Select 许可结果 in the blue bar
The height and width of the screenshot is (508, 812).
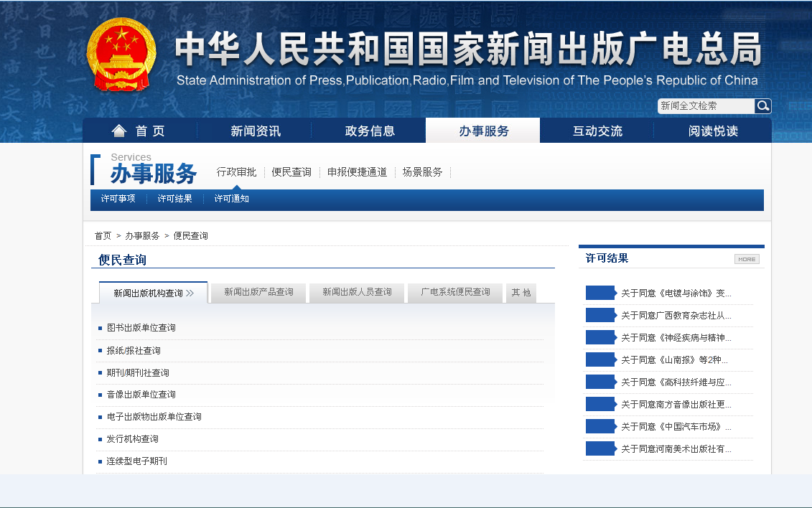pos(174,199)
